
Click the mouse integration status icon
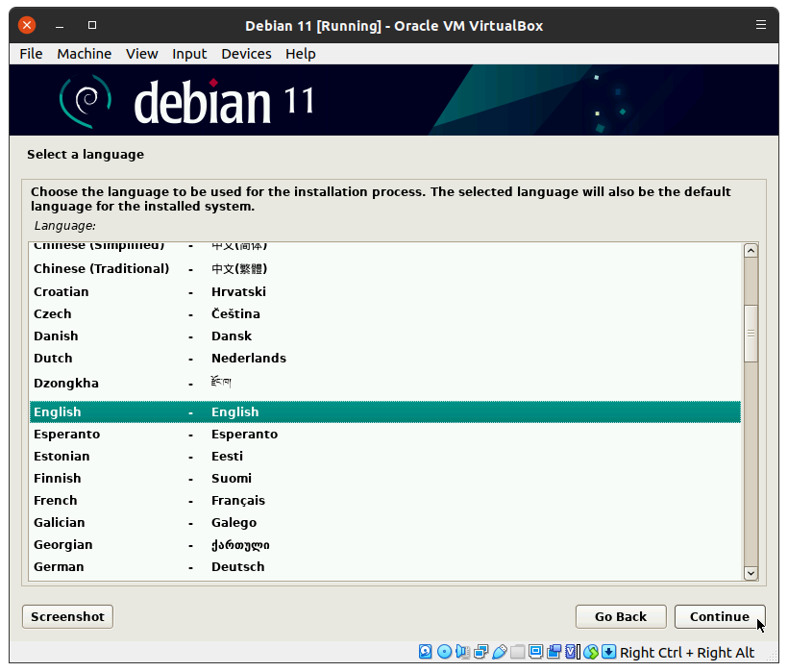[x=590, y=653]
